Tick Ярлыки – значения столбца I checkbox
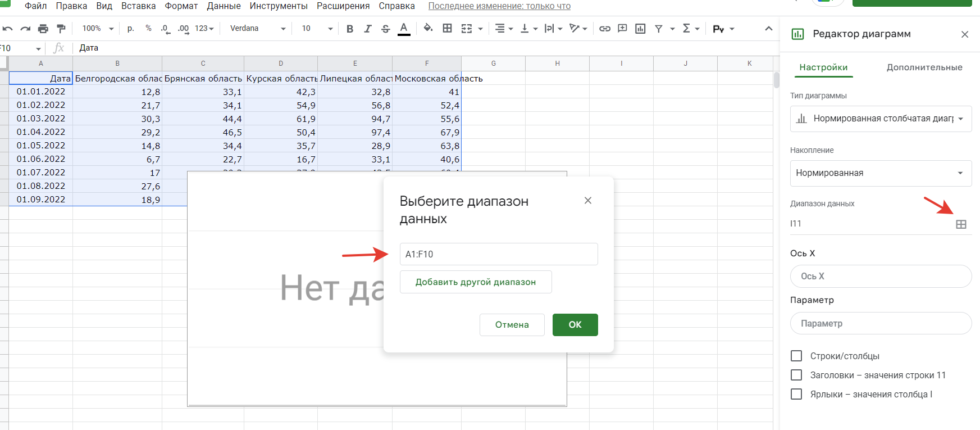Image resolution: width=980 pixels, height=430 pixels. click(796, 394)
